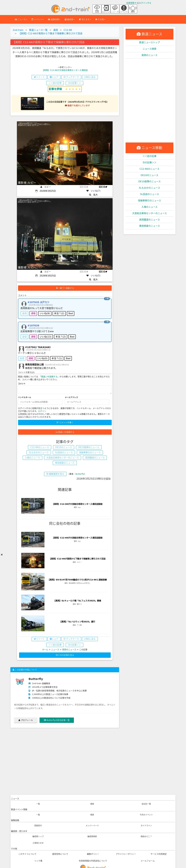Viewport: 186px width, 868px height.
Task: Click the Facebook シェア button beneath the article summary
Action: (x=54, y=77)
